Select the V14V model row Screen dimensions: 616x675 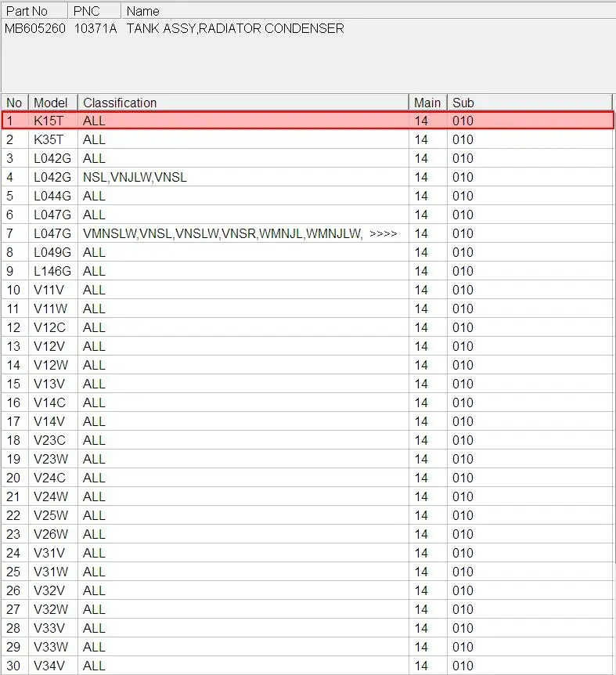tap(308, 421)
